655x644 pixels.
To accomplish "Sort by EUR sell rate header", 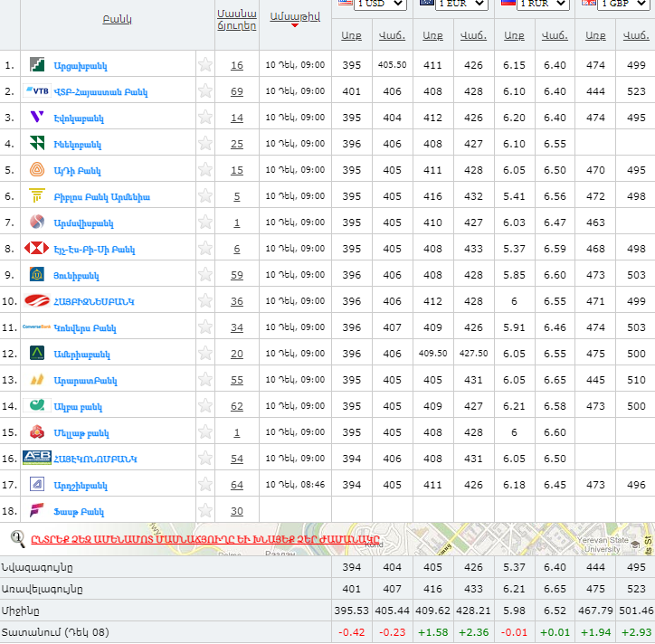I will pos(473,35).
